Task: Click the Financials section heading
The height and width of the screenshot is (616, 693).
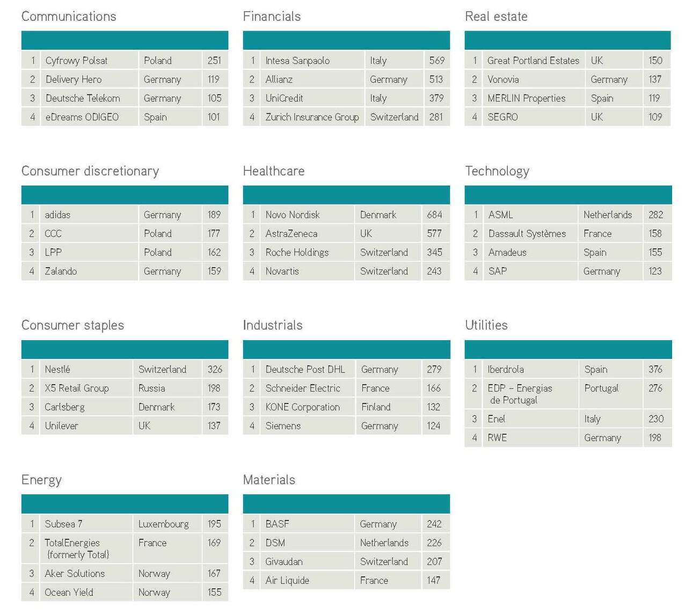Action: click(x=272, y=17)
